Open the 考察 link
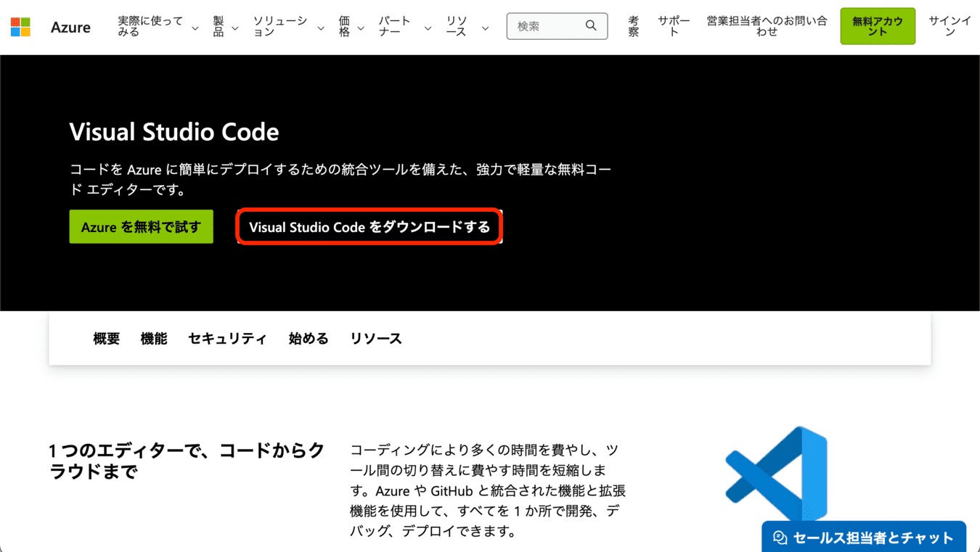The height and width of the screenshot is (552, 980). pos(634,27)
